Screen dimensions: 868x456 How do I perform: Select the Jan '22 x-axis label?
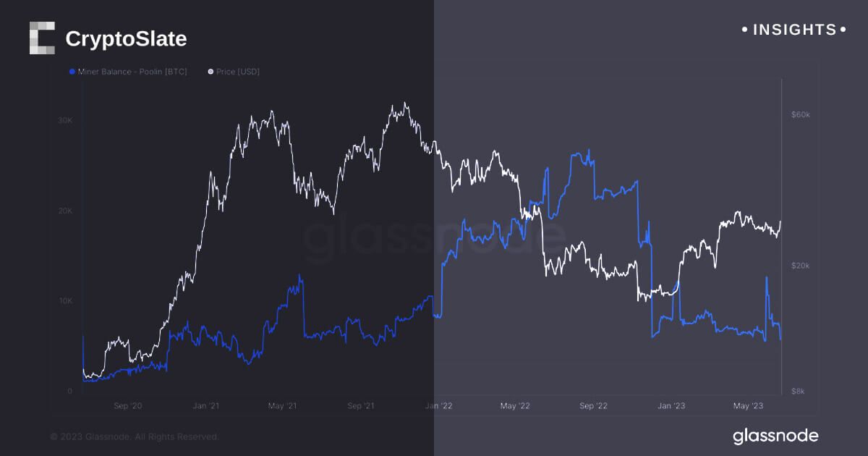tap(438, 406)
